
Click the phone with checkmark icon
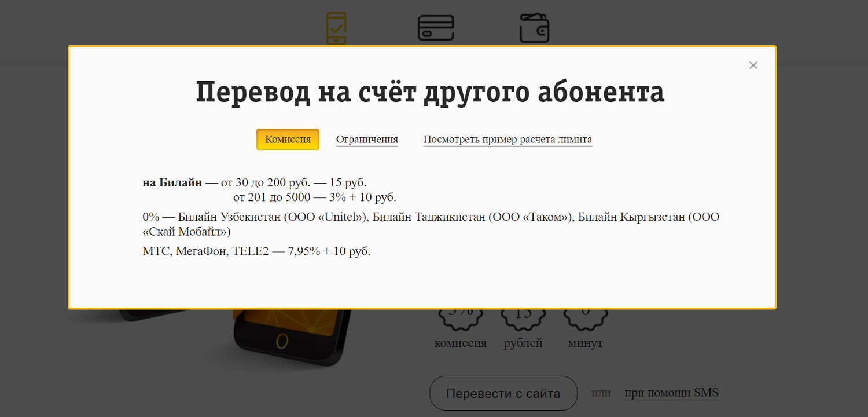pos(336,28)
